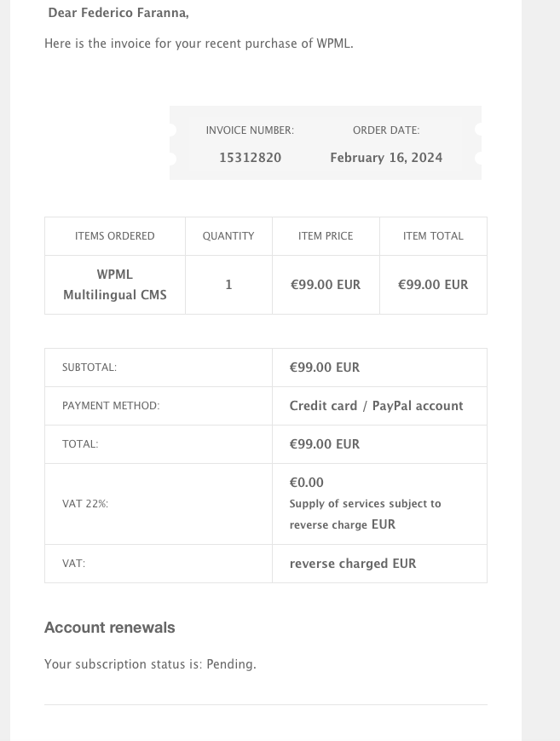Click the quantity value 1

(x=228, y=285)
